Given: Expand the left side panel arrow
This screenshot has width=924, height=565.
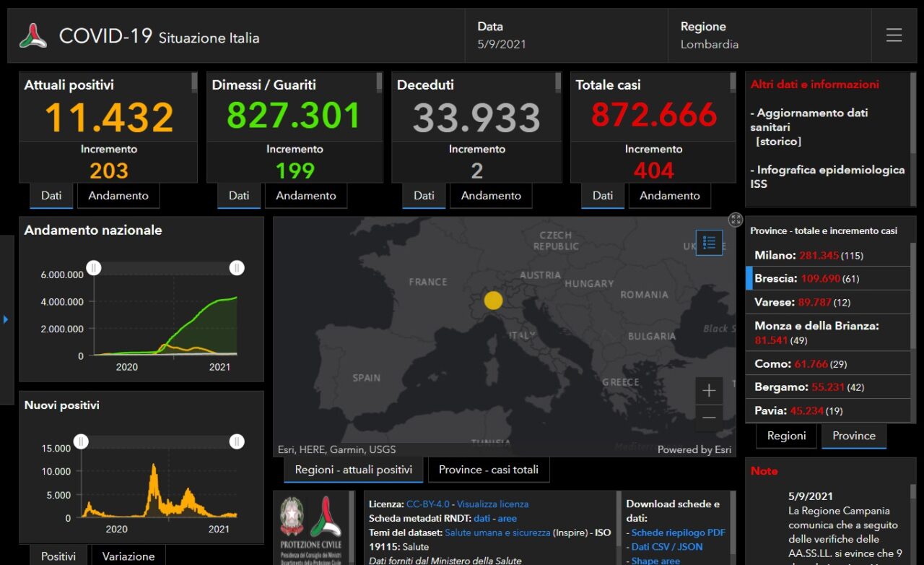Looking at the screenshot, I should click(6, 319).
